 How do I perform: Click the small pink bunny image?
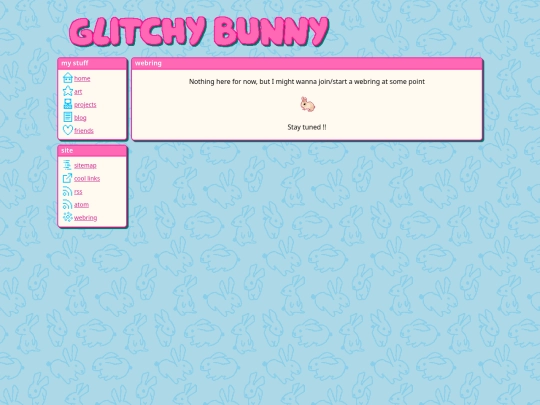307,104
